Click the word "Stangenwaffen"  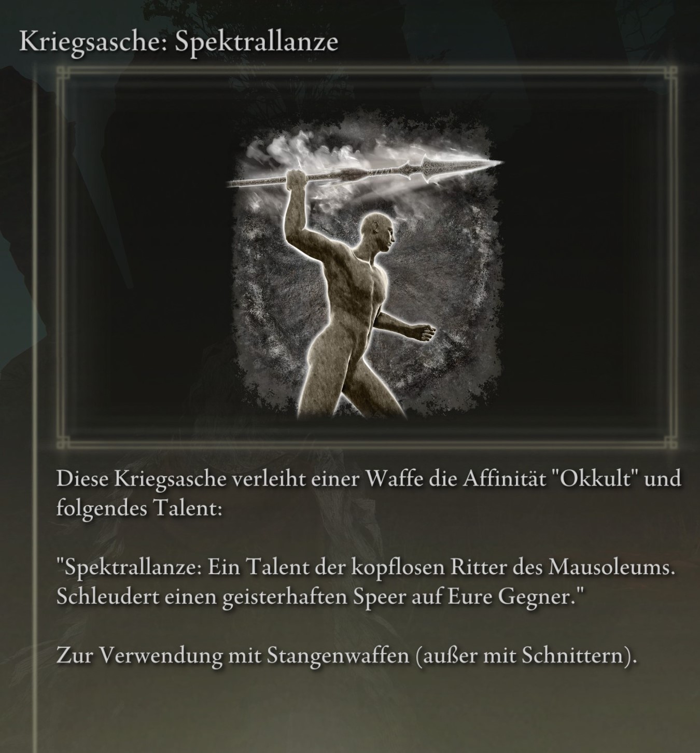[337, 657]
